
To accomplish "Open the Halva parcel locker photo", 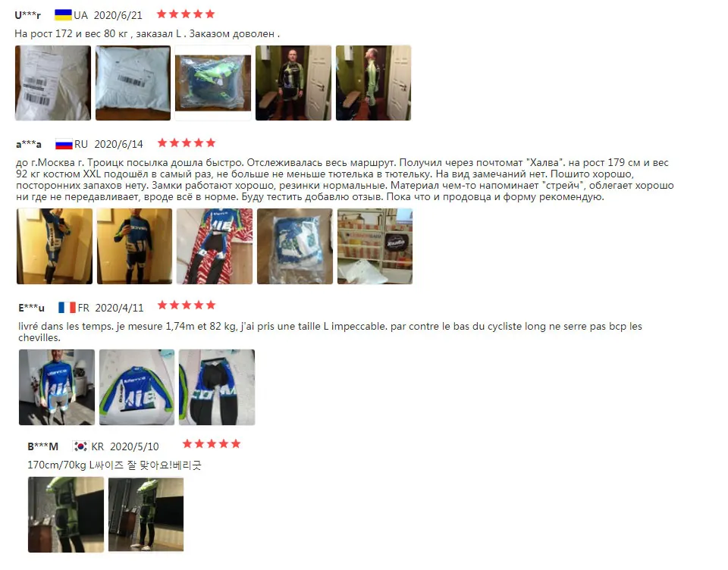I will (x=375, y=246).
